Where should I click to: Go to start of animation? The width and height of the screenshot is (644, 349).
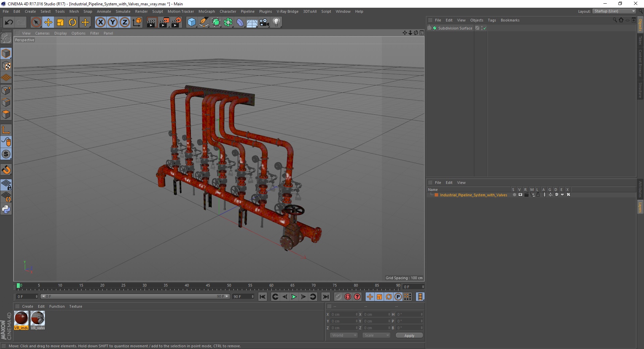pyautogui.click(x=263, y=297)
